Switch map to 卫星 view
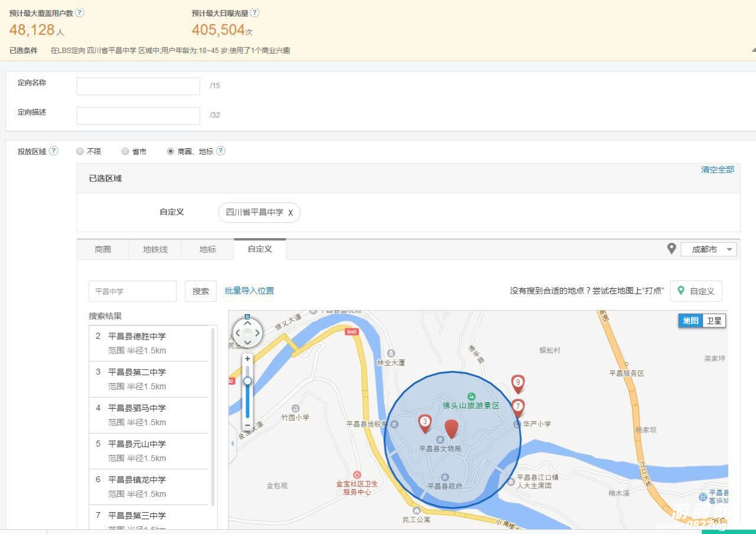Viewport: 756px width, 534px height. click(714, 321)
